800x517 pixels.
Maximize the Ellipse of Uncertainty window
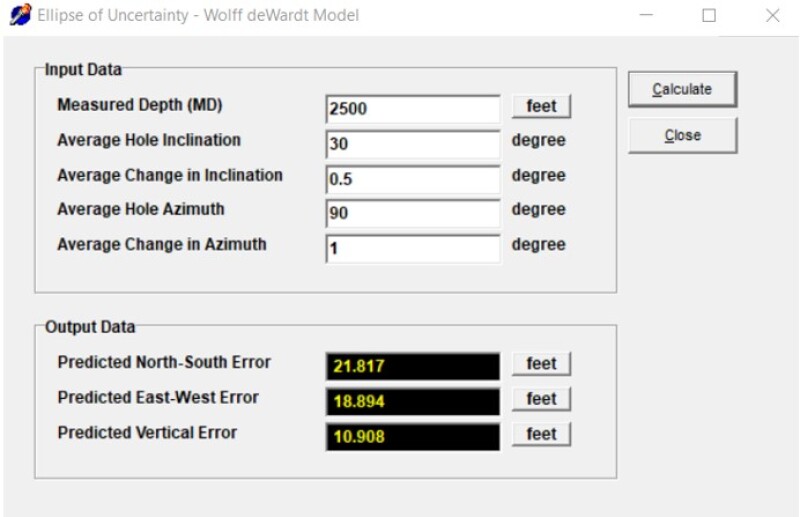[x=709, y=16]
